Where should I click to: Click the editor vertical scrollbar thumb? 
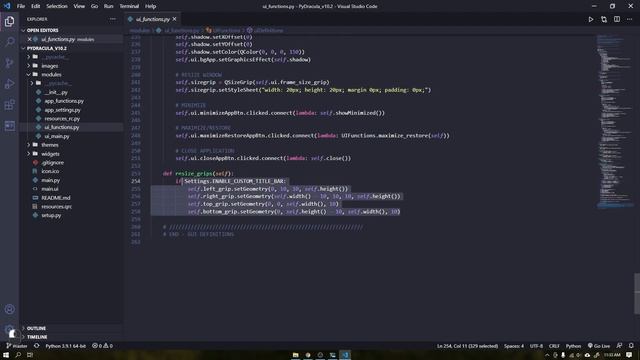coord(637,294)
